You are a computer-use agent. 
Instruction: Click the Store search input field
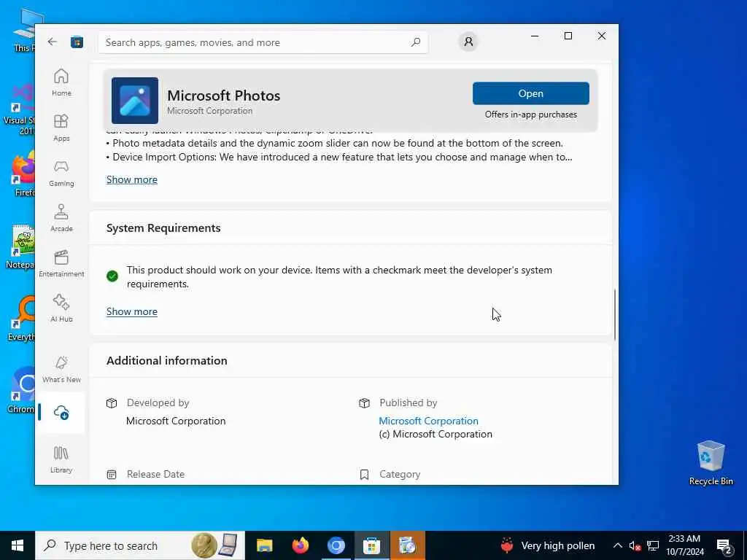click(263, 42)
